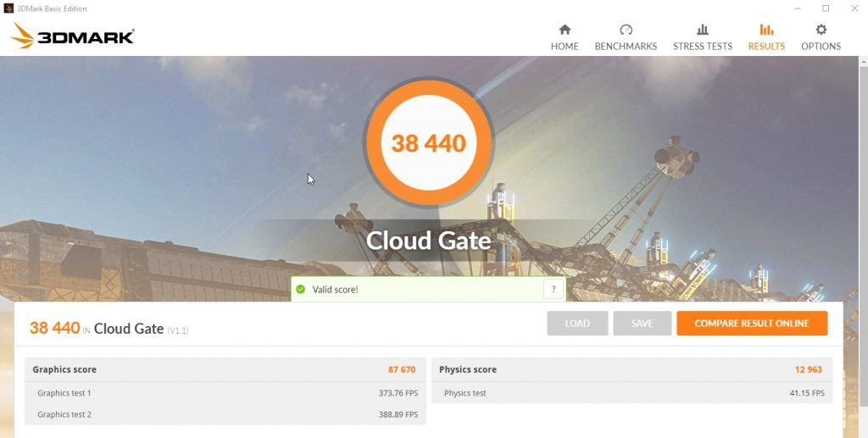
Task: Click the question mark help button
Action: pyautogui.click(x=554, y=289)
